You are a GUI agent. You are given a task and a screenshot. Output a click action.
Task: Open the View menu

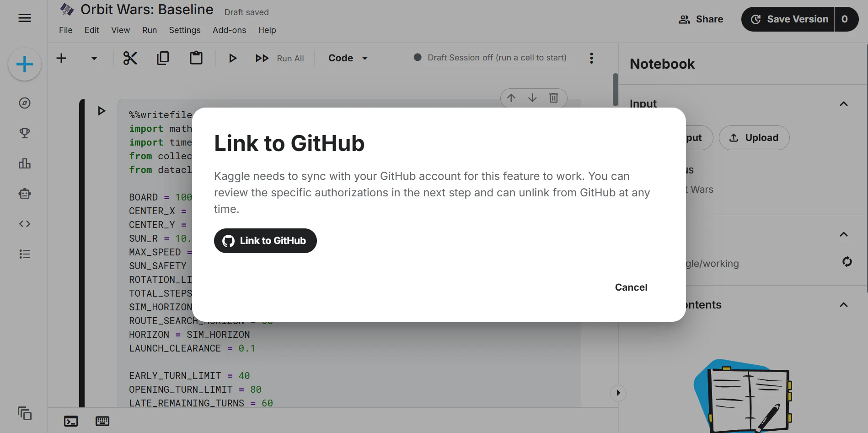click(120, 30)
